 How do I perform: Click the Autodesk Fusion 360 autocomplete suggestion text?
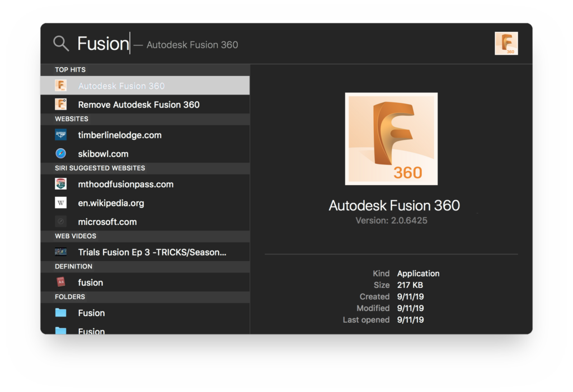(192, 45)
